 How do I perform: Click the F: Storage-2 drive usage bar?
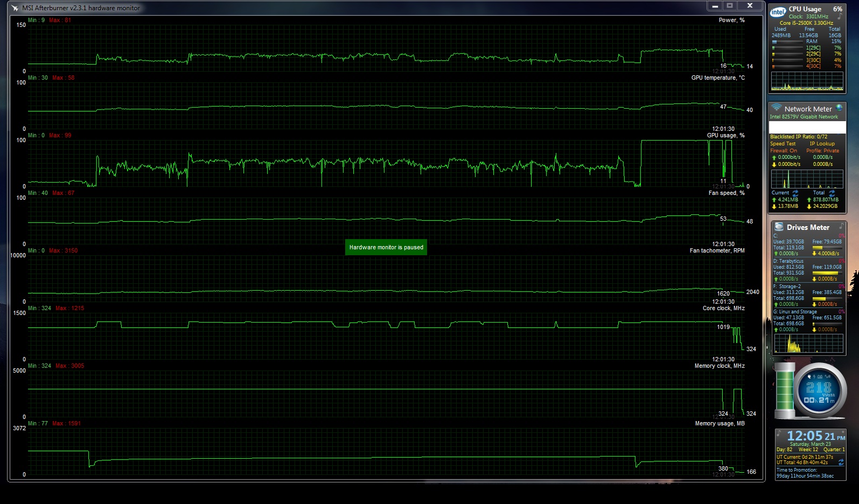click(x=826, y=298)
